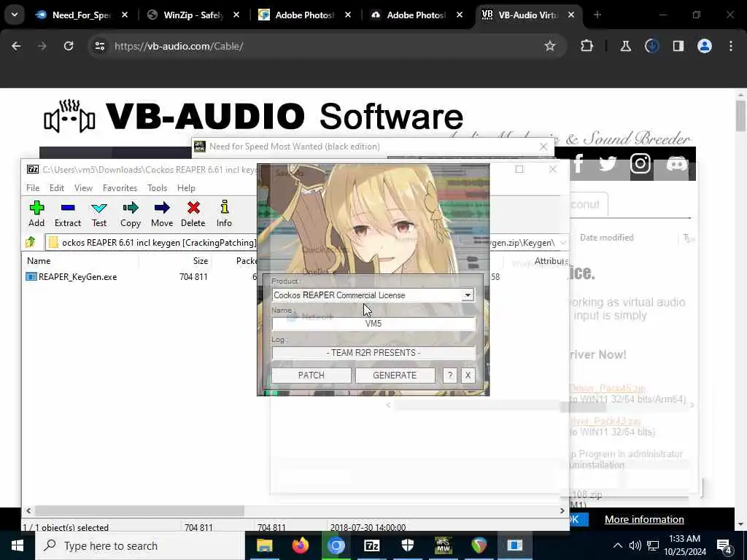Screen dimensions: 747x560
Task: Open 7-Zip from taskbar
Action: 371,545
